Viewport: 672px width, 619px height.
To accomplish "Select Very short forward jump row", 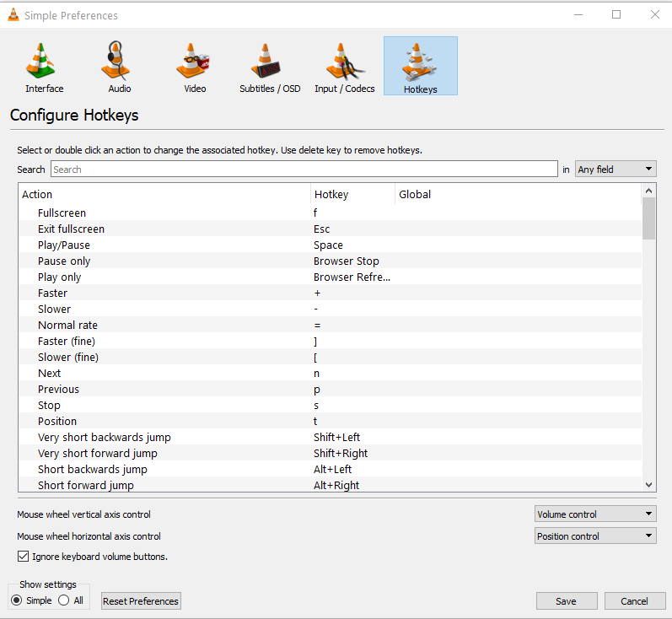I will tap(330, 453).
